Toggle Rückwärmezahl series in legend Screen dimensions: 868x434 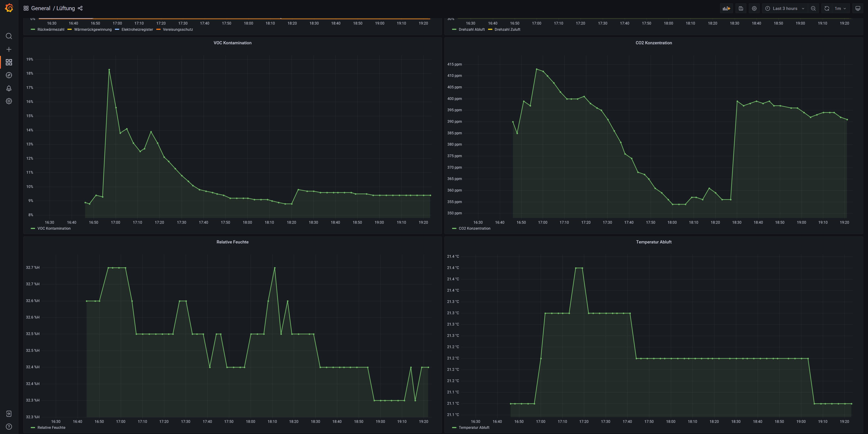[50, 30]
